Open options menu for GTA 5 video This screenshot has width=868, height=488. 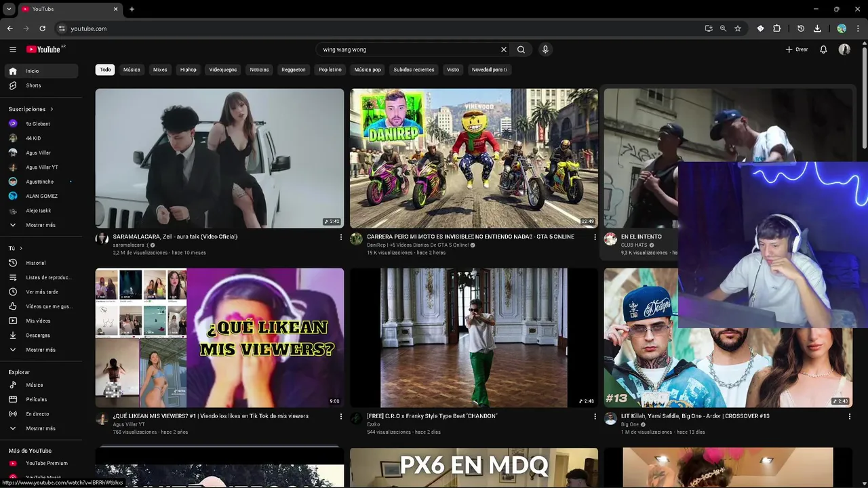595,237
